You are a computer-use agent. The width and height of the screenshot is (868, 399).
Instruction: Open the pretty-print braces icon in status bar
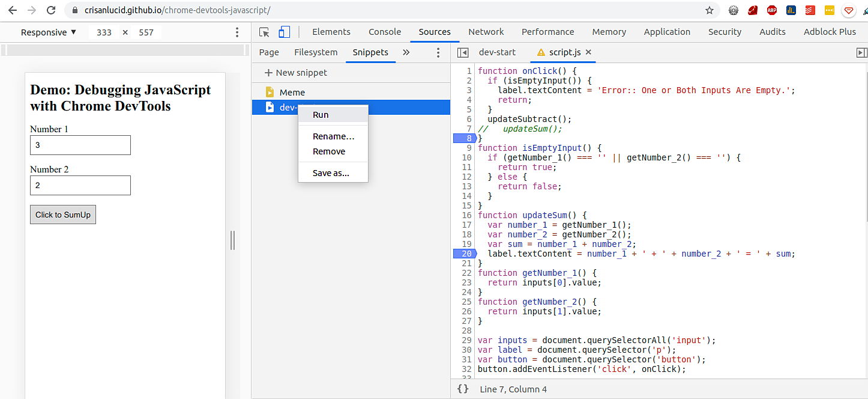click(x=462, y=389)
